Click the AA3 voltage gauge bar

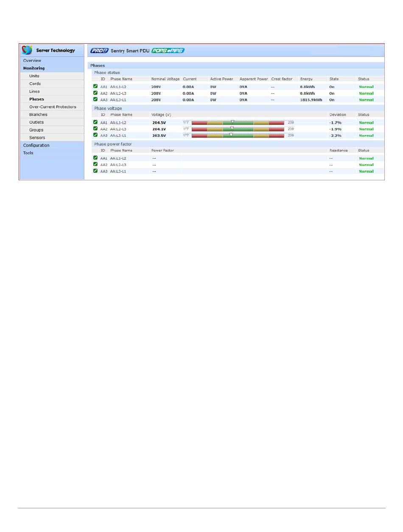coord(238,136)
